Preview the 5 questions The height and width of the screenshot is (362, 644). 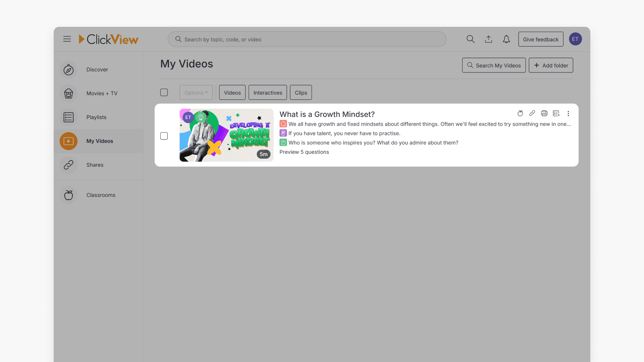(x=304, y=152)
